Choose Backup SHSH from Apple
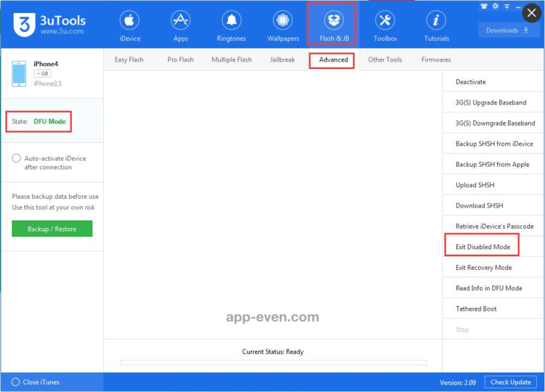545x392 pixels. [x=493, y=164]
